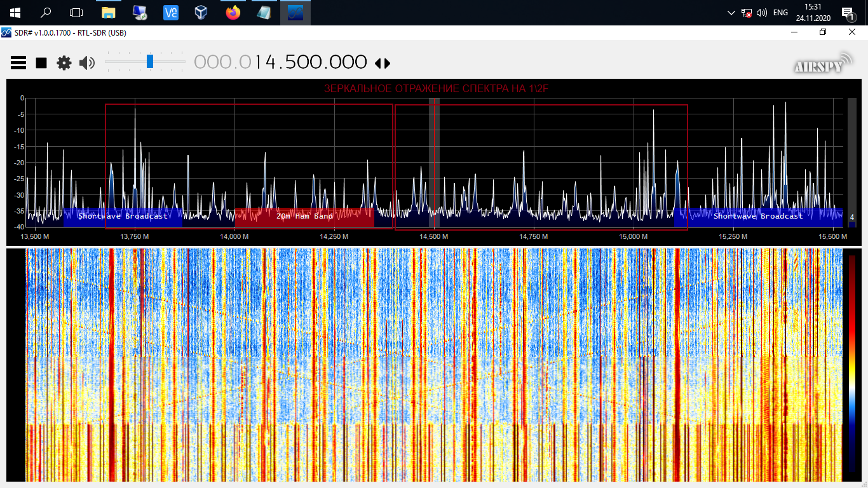
Task: Click the waterfall color gradient bar
Action: click(x=852, y=362)
